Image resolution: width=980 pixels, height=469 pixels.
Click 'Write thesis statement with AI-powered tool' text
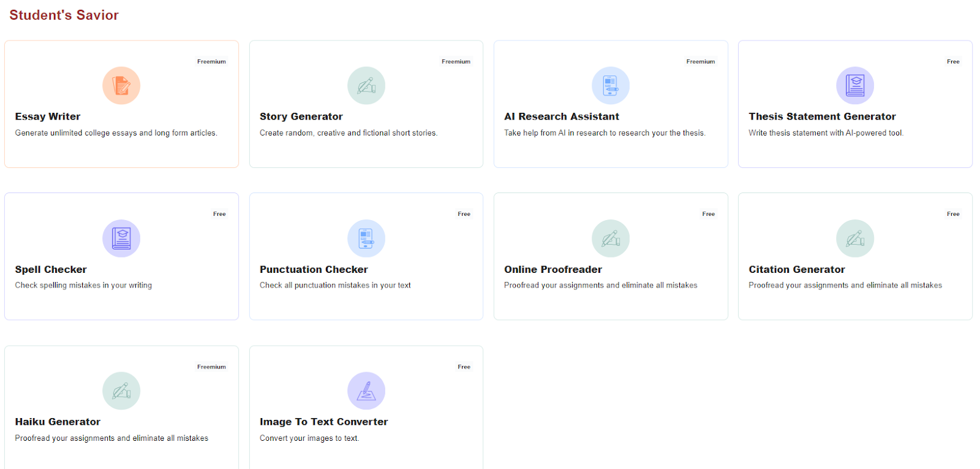(x=826, y=133)
